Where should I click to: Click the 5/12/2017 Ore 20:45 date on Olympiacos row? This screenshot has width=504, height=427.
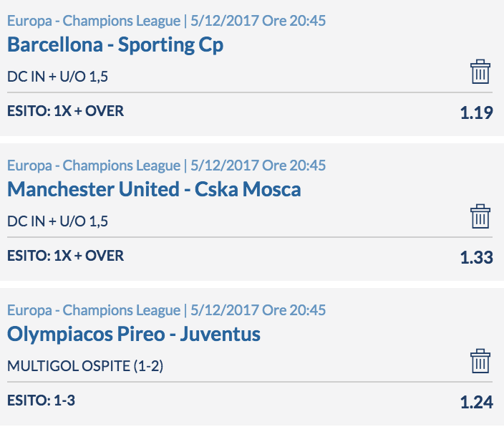[x=258, y=310]
